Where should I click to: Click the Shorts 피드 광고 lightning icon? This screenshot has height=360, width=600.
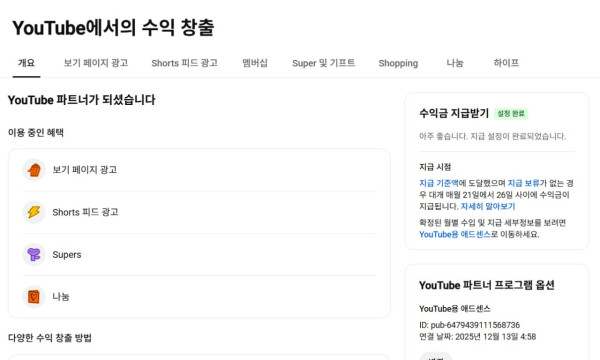34,212
